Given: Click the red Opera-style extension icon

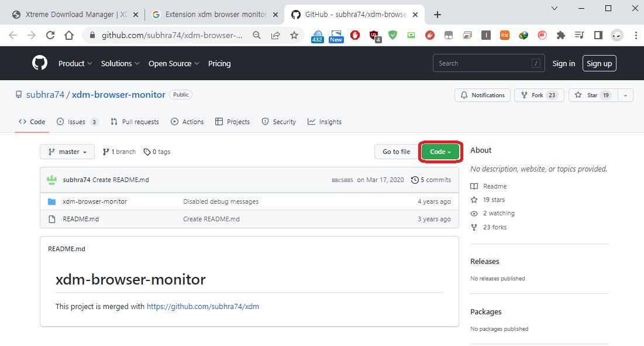Looking at the screenshot, I should pyautogui.click(x=355, y=35).
